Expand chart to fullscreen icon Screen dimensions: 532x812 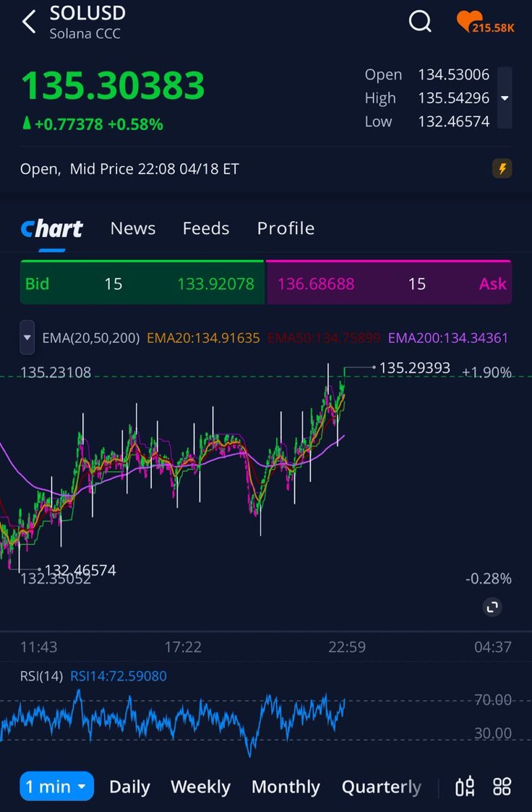(x=492, y=607)
